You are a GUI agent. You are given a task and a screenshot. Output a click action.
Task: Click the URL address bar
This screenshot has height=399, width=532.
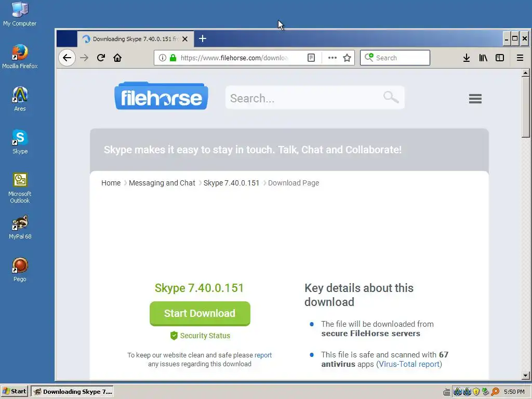[234, 58]
